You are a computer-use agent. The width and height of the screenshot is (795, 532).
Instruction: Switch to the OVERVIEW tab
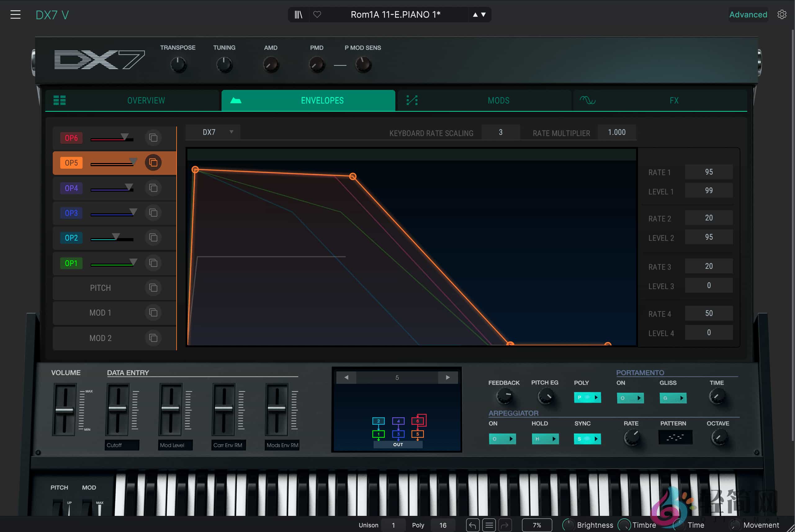(146, 100)
